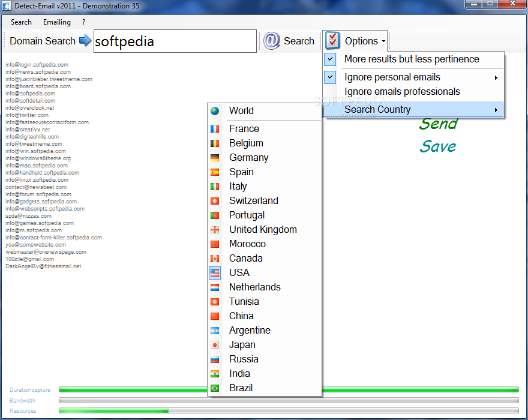Uncheck Ignore personal emails checkmark
The image size is (528, 420).
(x=331, y=77)
